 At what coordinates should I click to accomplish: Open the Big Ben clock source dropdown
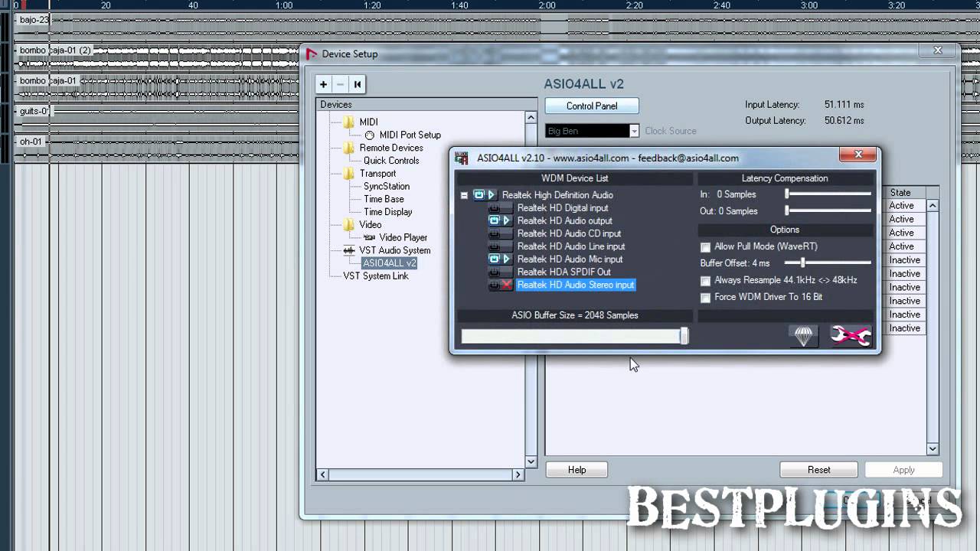pyautogui.click(x=634, y=131)
